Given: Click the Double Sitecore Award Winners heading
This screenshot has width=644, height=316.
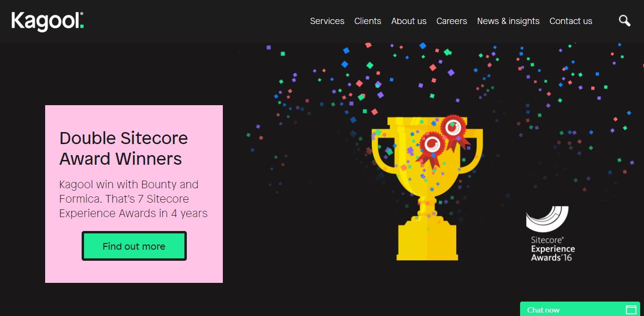Looking at the screenshot, I should click(x=123, y=148).
